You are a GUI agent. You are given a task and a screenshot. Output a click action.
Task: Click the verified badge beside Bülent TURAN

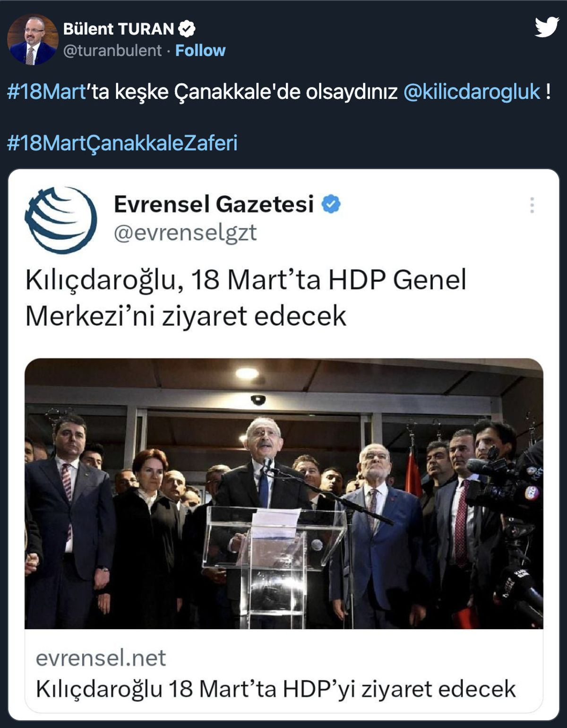coord(187,29)
